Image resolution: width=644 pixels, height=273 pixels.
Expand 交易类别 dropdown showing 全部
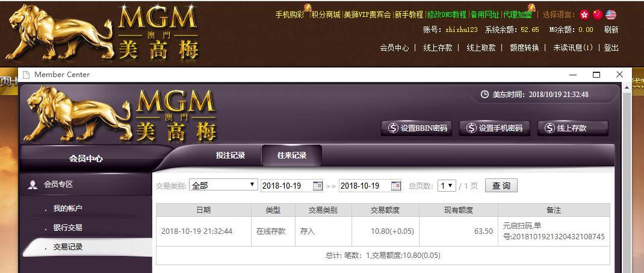tap(223, 186)
